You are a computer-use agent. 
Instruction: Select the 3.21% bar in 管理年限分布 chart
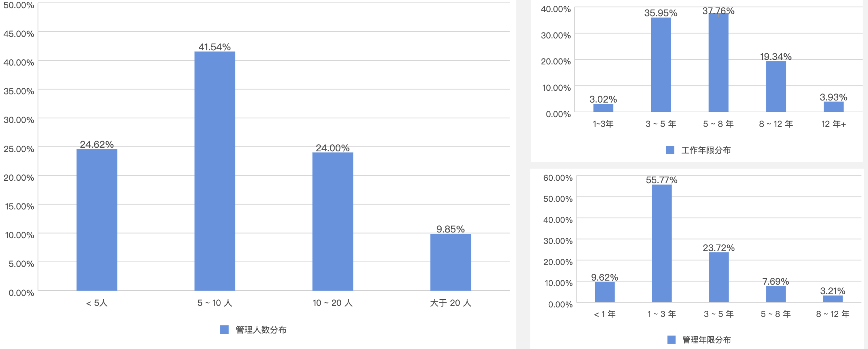pos(833,299)
